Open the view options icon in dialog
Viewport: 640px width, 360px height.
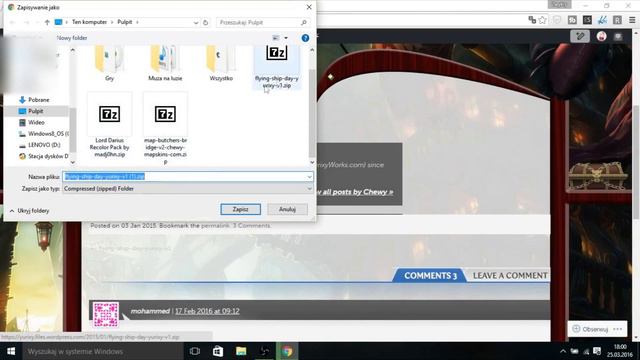click(x=276, y=38)
